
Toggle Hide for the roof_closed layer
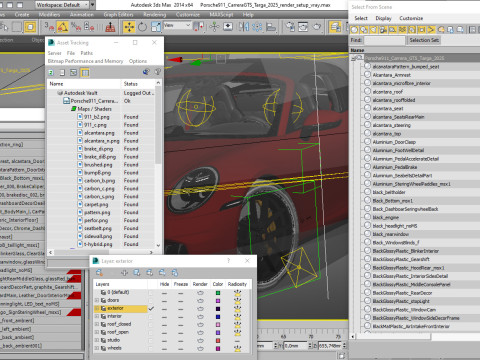[164, 324]
